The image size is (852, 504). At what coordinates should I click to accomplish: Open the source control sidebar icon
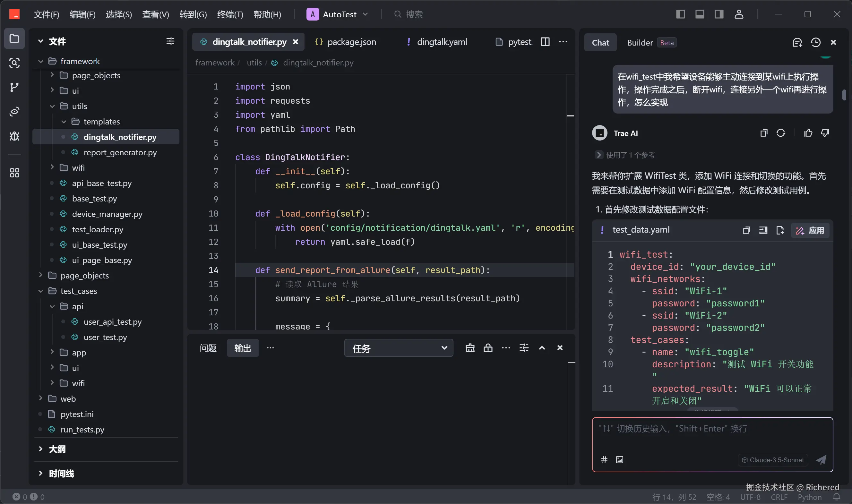[x=14, y=87]
